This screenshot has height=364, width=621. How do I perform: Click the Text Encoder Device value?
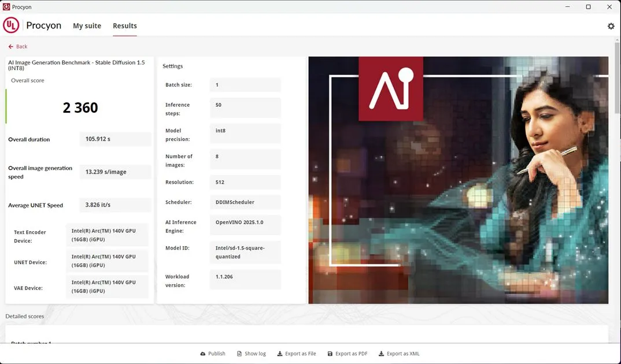pyautogui.click(x=107, y=235)
